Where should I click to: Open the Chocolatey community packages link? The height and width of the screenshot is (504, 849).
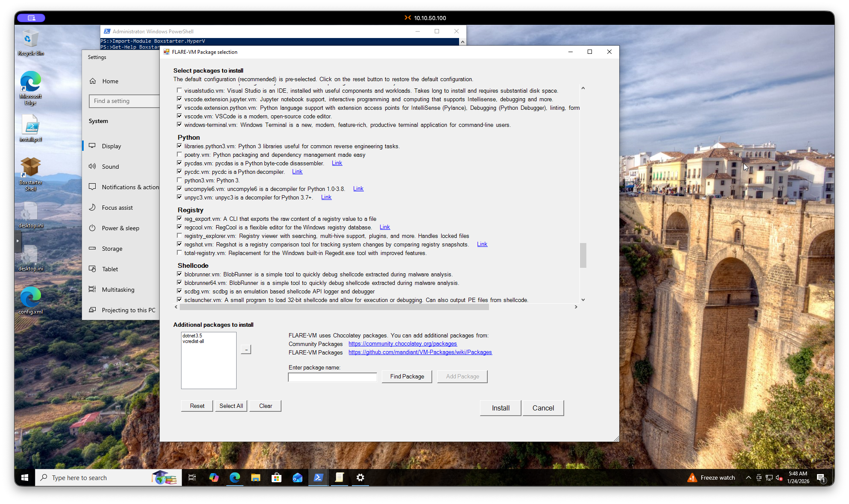[402, 344]
